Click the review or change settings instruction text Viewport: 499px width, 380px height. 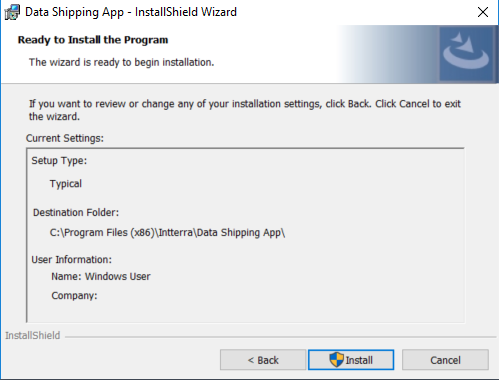pyautogui.click(x=245, y=110)
